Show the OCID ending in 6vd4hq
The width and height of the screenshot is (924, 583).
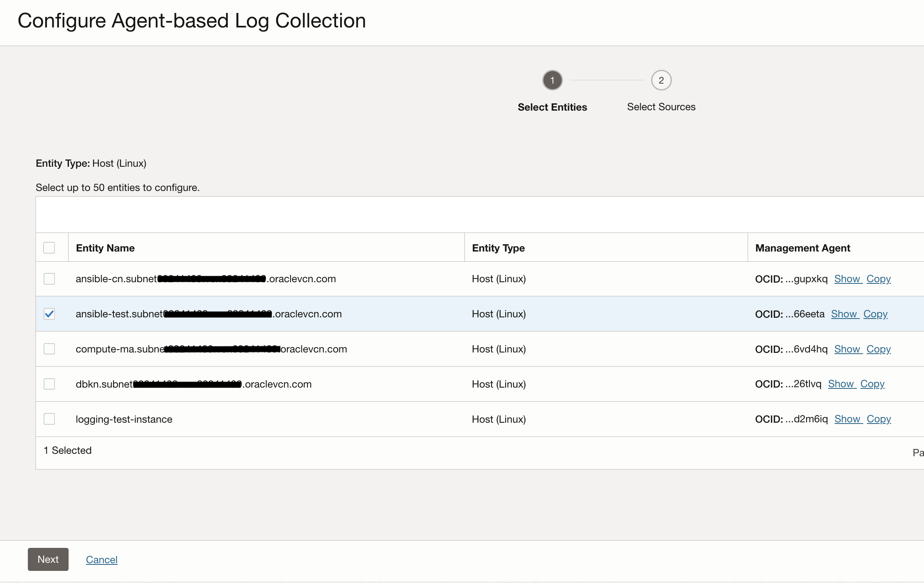[x=847, y=349]
